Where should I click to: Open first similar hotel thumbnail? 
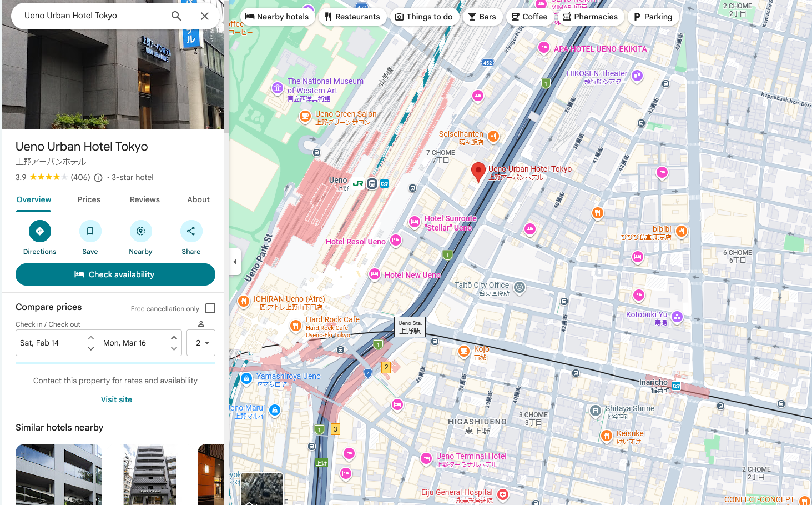point(59,474)
